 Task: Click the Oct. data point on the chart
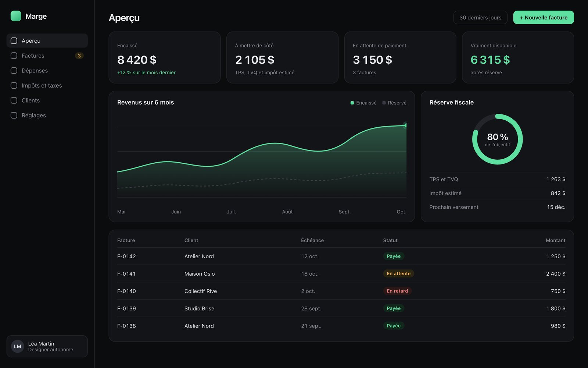pos(406,125)
